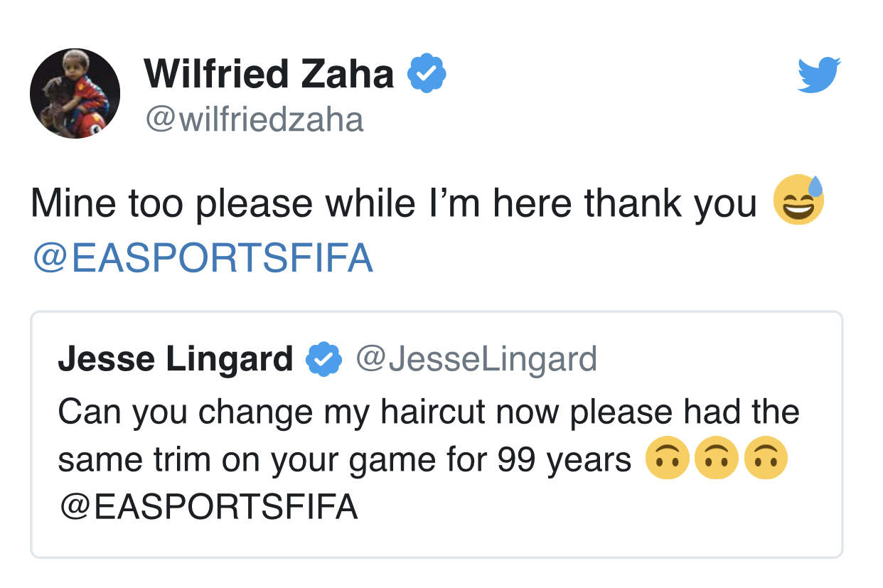Click @EASPORTSFIFA mention in quoted tweet
The width and height of the screenshot is (883, 588).
pyautogui.click(x=208, y=507)
